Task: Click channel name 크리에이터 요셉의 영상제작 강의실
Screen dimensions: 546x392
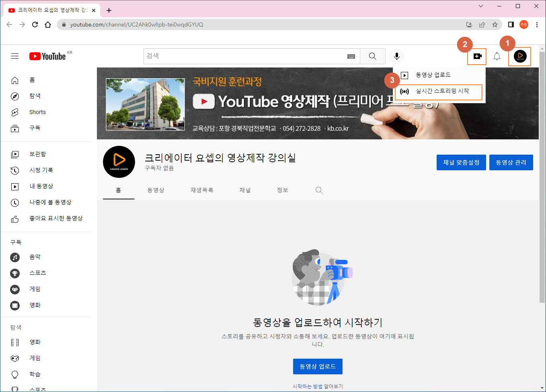Action: point(220,158)
